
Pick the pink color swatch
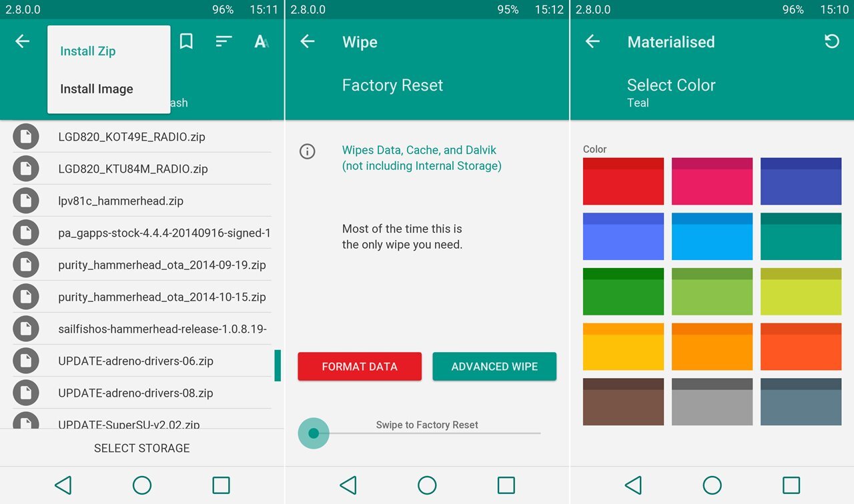pyautogui.click(x=712, y=181)
